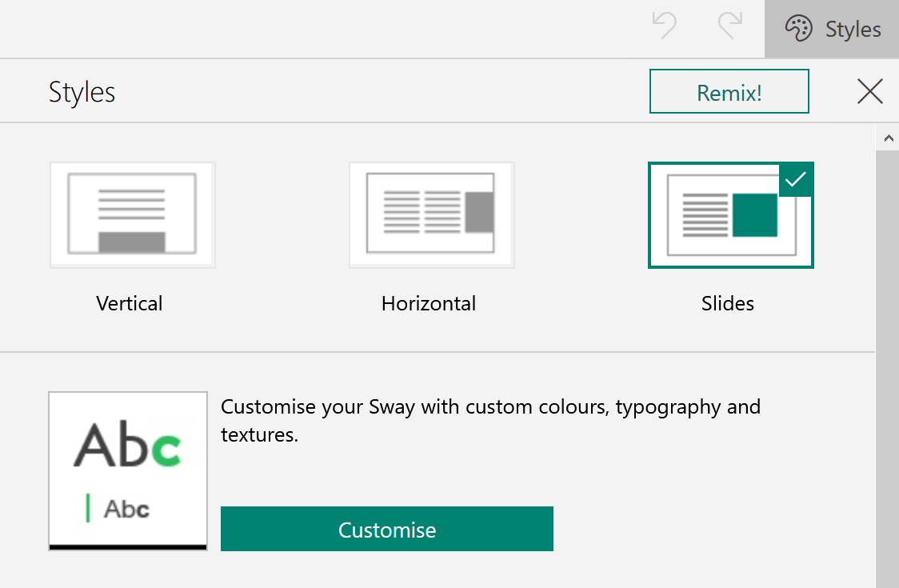
Task: Click the scrollbar up arrow
Action: [x=889, y=137]
